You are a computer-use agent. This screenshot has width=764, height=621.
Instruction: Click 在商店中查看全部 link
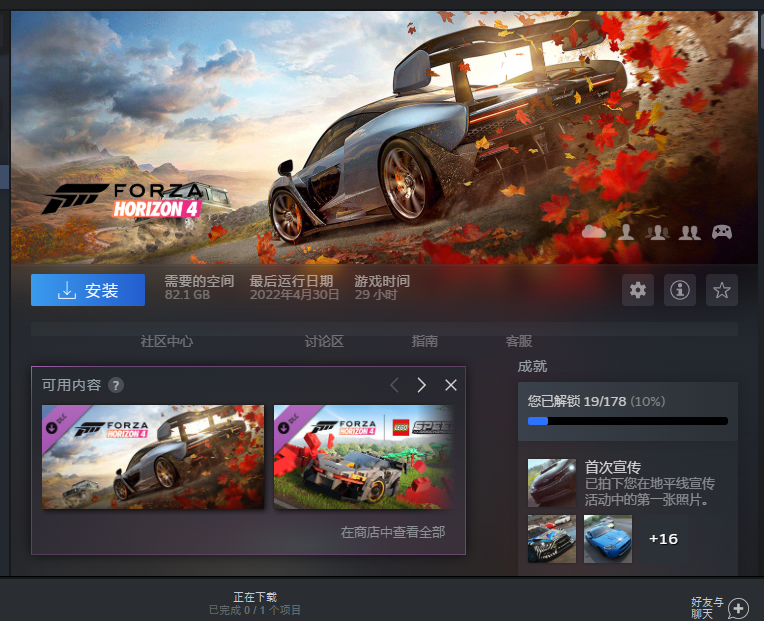(x=393, y=532)
